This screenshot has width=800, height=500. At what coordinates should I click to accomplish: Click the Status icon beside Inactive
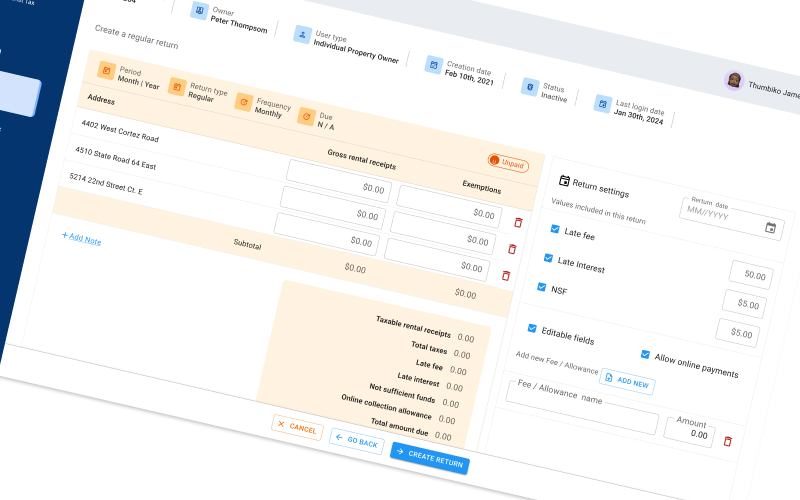pos(530,87)
